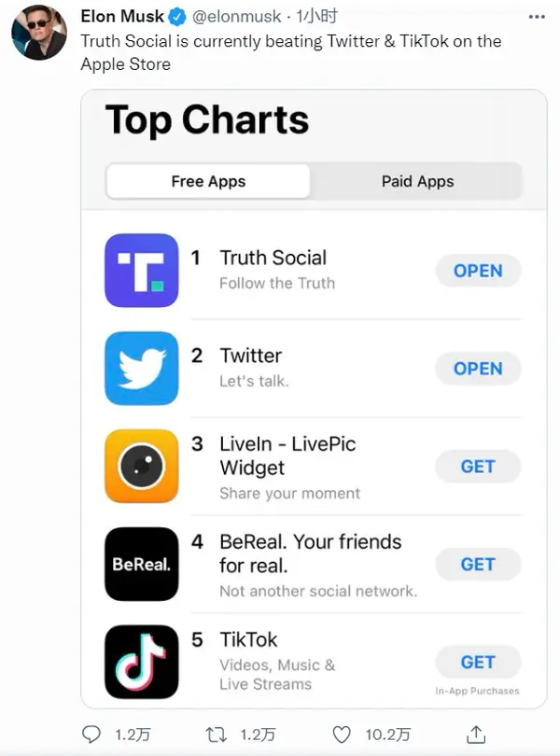Click the Truth Social app icon
Image resolution: width=560 pixels, height=756 pixels.
point(141,271)
